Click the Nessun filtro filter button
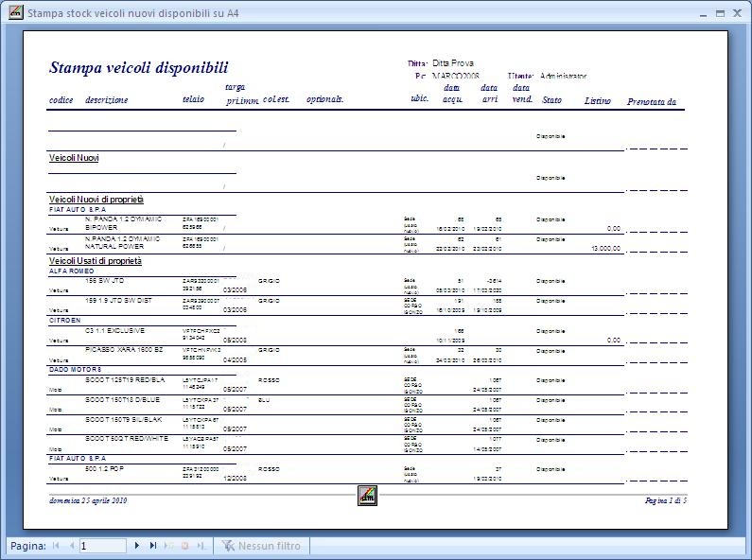 (261, 546)
